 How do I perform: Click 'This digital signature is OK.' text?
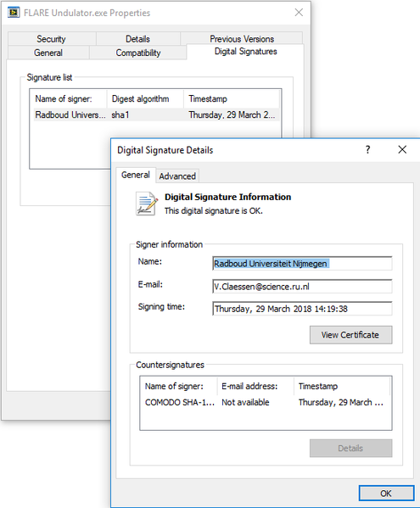point(214,211)
